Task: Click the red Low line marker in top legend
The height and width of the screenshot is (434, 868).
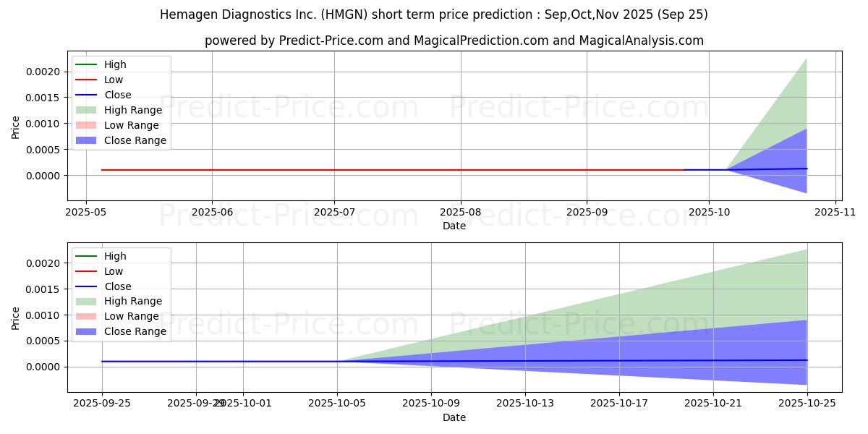Action: pos(87,80)
